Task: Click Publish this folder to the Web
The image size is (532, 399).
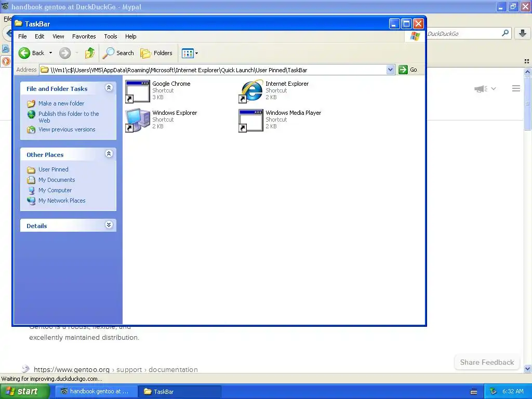Action: pos(69,117)
